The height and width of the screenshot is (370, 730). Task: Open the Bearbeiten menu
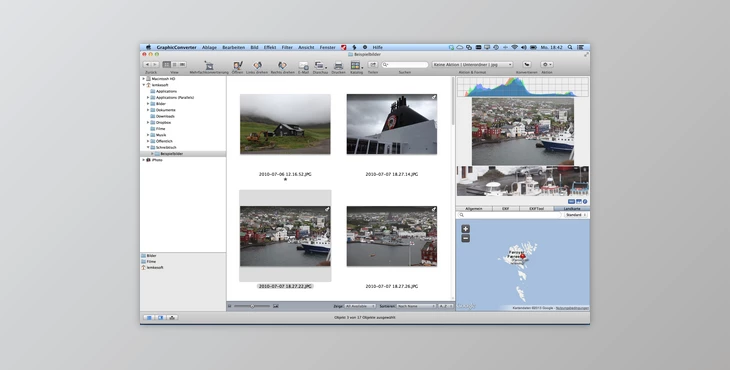(233, 47)
